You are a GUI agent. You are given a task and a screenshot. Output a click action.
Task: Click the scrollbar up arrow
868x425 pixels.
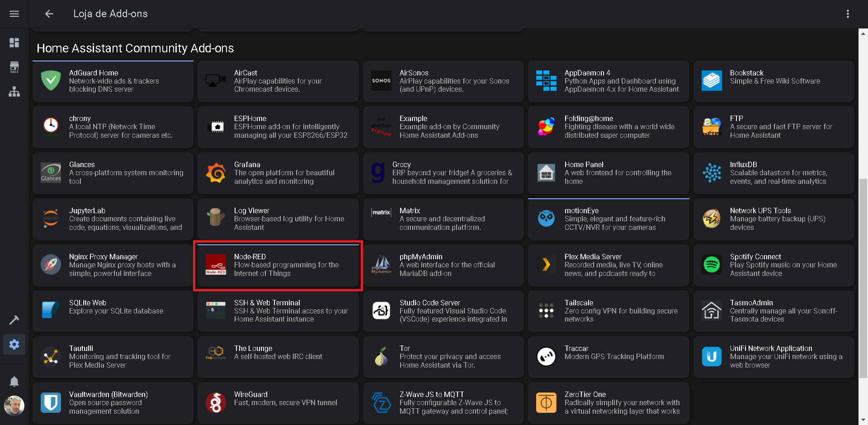863,33
